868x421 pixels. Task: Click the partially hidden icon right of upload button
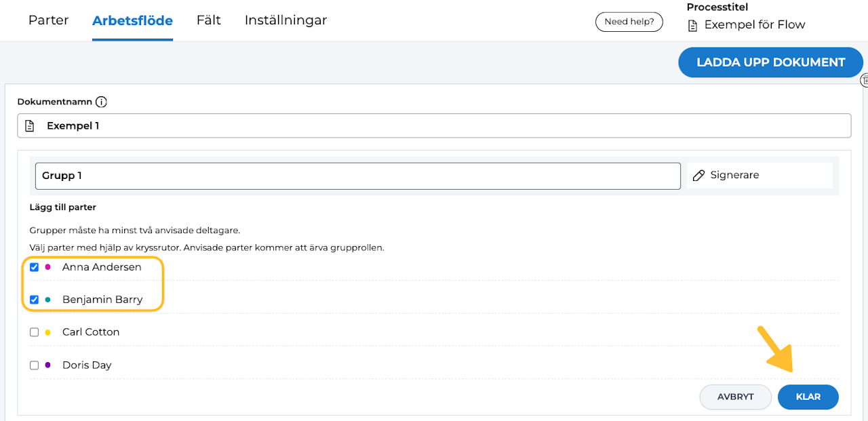[865, 81]
